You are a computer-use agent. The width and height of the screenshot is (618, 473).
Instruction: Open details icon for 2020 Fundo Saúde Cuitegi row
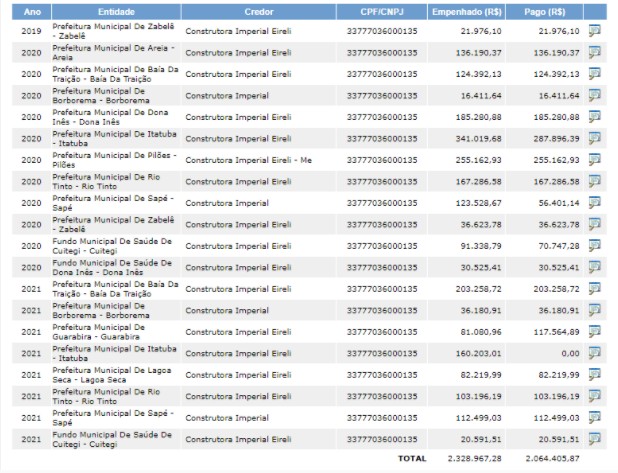pos(594,246)
